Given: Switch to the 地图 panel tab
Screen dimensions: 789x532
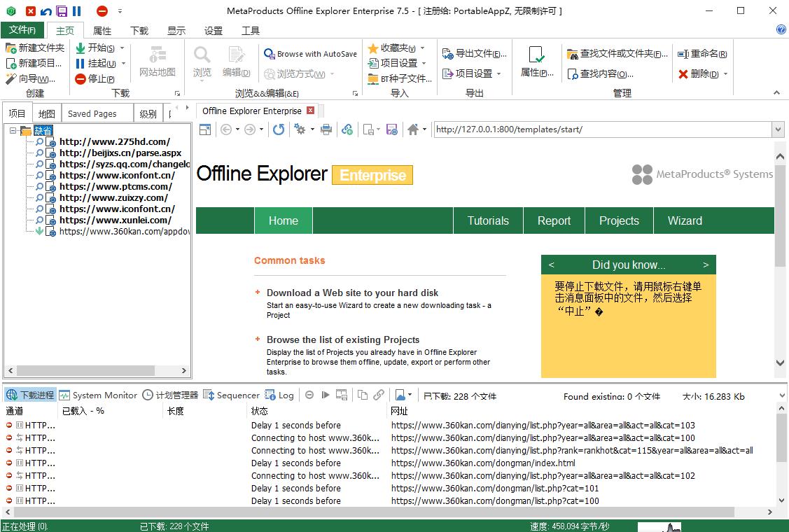Looking at the screenshot, I should [47, 113].
